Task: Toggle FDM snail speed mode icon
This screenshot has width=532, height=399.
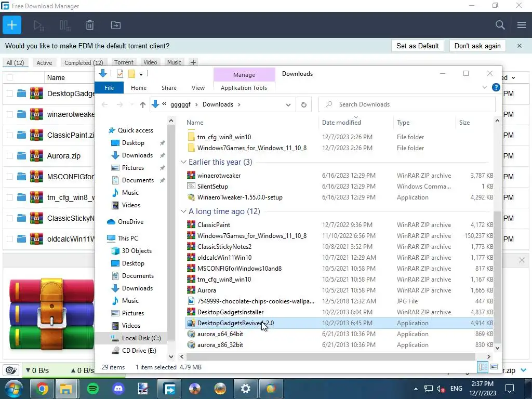Action: pyautogui.click(x=11, y=370)
